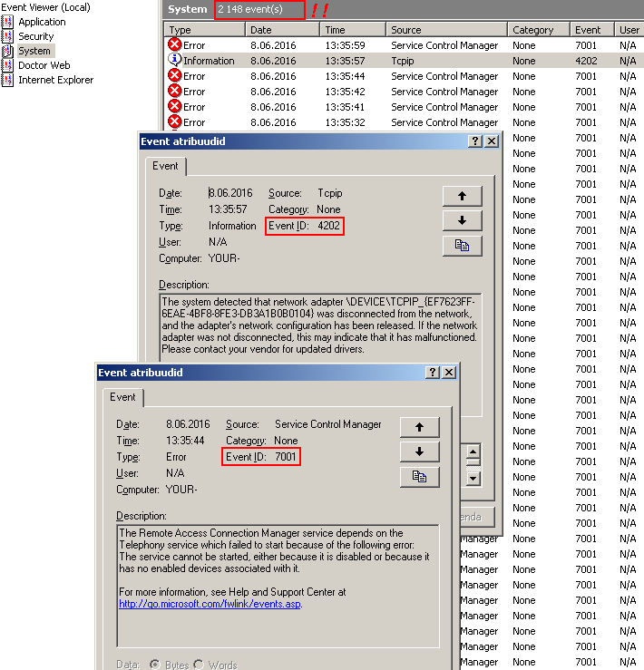Click the error icon of the 13:35:42 event
Viewport: 644px width, 670px height.
[174, 91]
